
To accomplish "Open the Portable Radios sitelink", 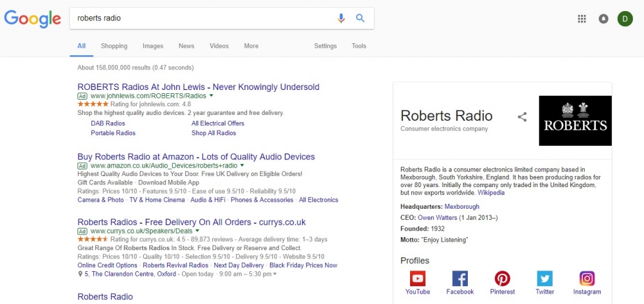I will (x=113, y=133).
